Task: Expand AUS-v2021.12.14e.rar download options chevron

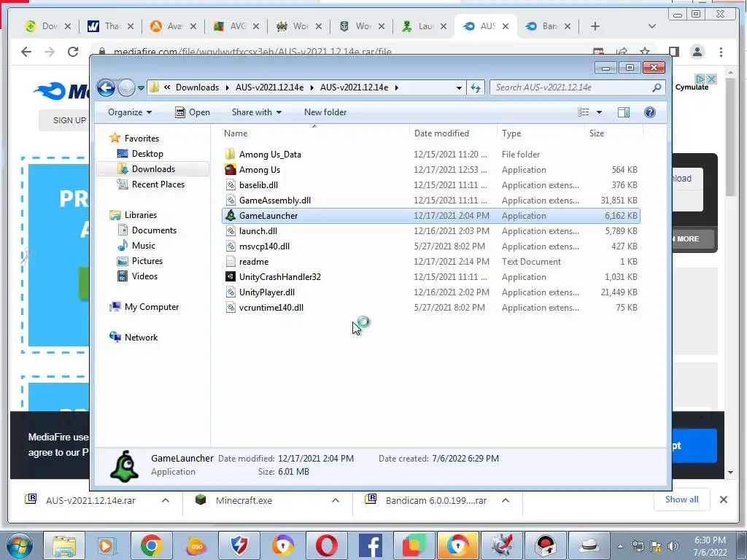Action: [166, 500]
